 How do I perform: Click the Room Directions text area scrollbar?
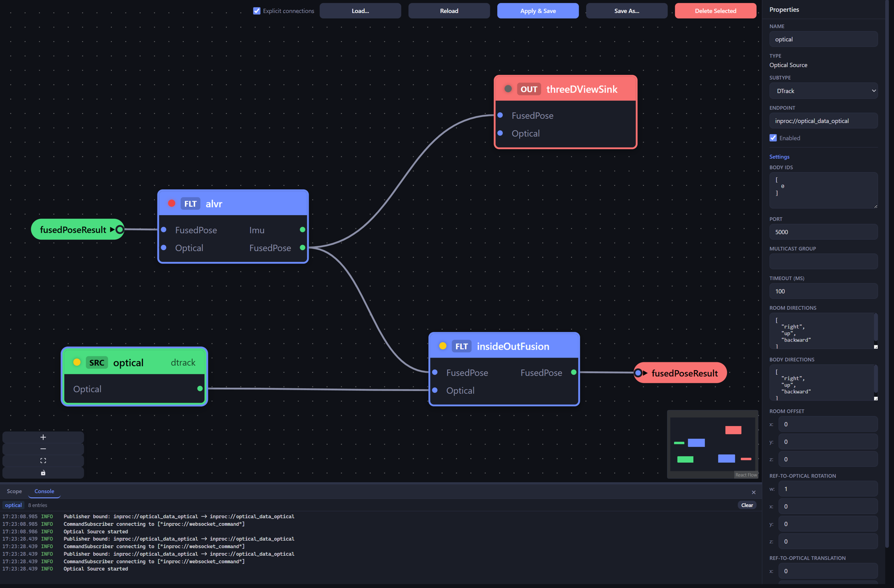point(875,328)
